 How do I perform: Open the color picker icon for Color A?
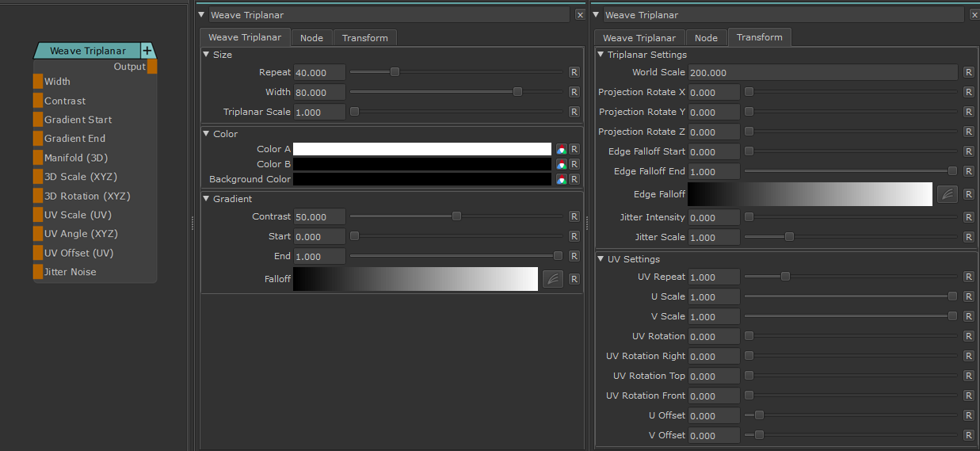561,149
